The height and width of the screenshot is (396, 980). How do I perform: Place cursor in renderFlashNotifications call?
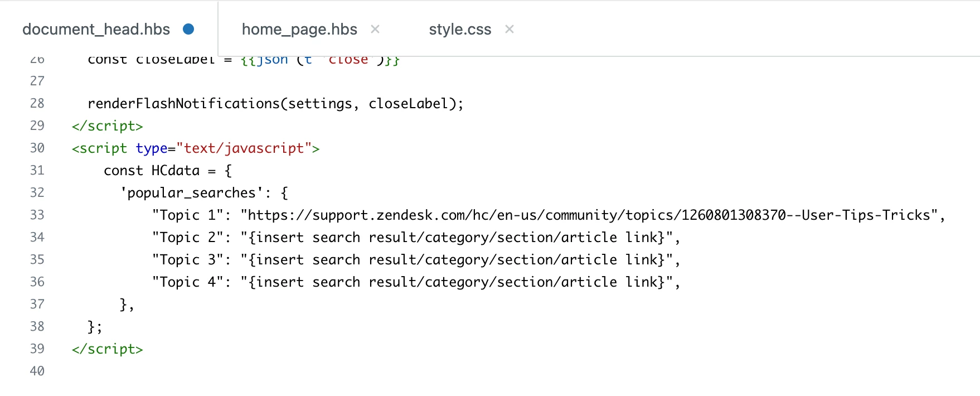click(275, 104)
